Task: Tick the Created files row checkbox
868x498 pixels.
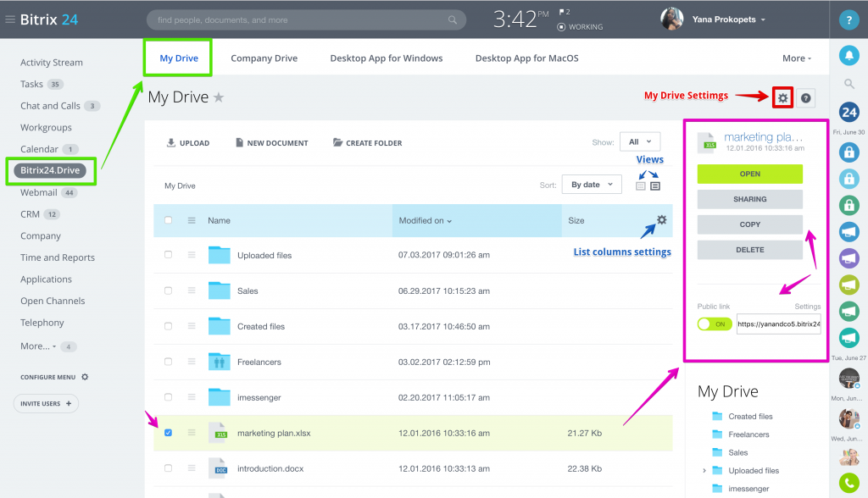Action: [x=169, y=326]
